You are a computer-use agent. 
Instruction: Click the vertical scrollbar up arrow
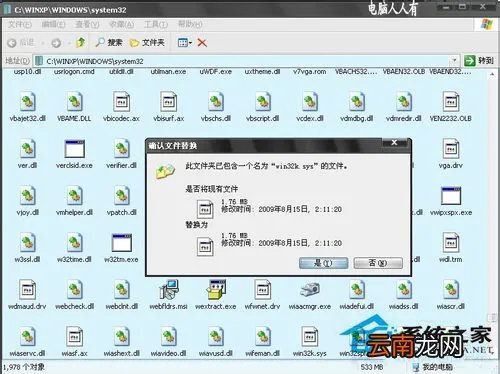click(493, 75)
